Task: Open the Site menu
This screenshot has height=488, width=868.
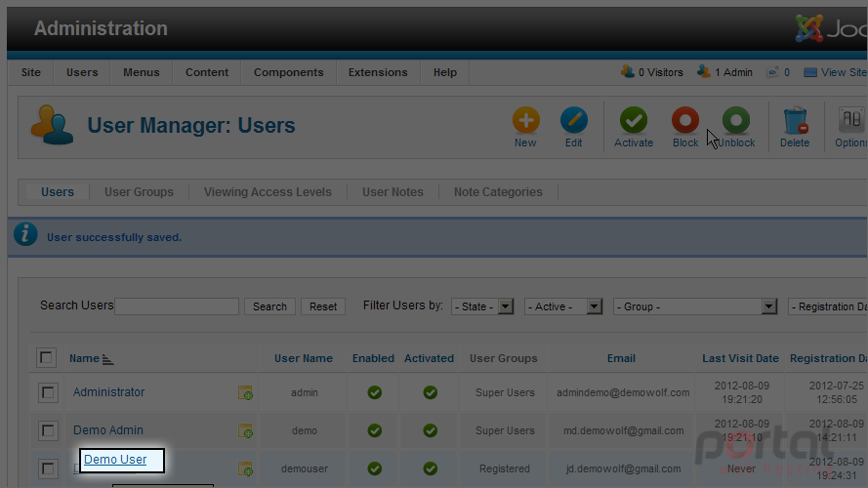Action: click(31, 72)
